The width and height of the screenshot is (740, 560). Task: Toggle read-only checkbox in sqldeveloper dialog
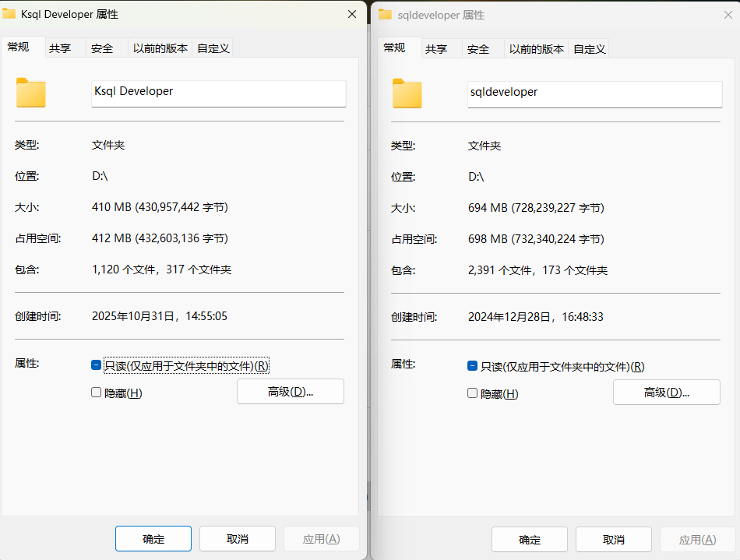coord(473,366)
